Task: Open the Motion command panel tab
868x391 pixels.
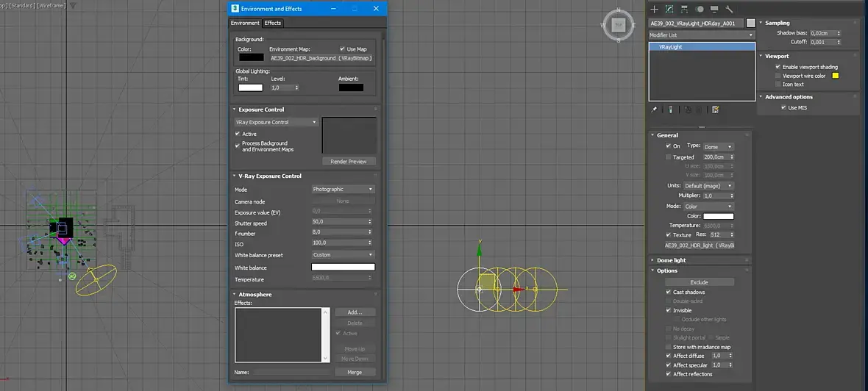Action: 700,10
